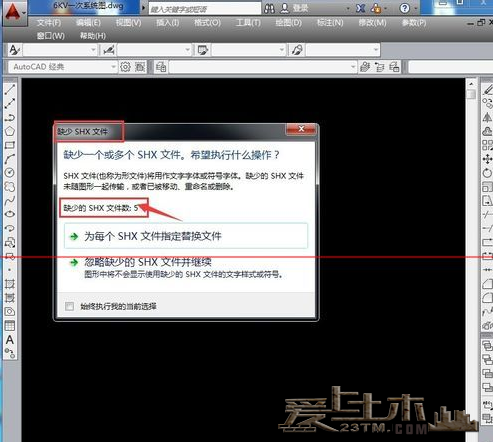493x442 pixels.
Task: Close the 缺少 SHX 文件 dialog
Action: tap(301, 129)
